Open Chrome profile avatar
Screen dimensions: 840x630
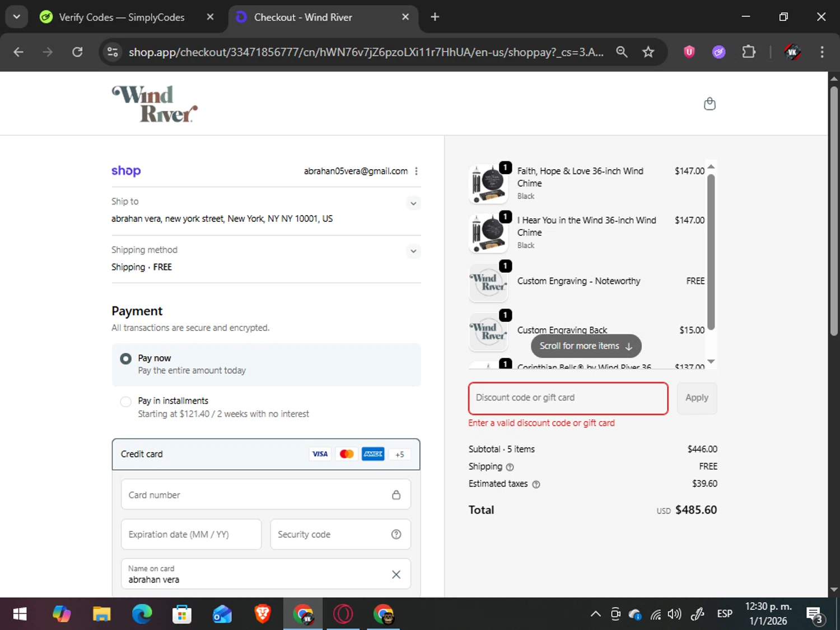coord(792,52)
